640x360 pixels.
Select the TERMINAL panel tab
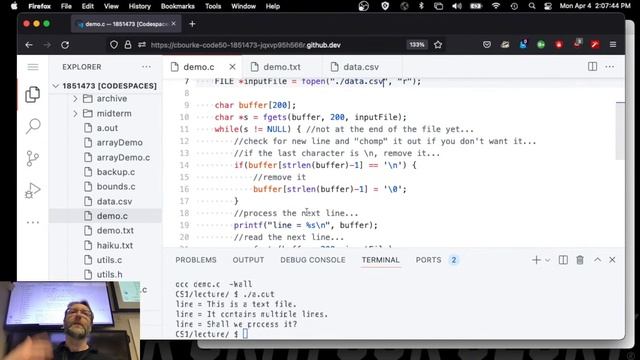380,260
